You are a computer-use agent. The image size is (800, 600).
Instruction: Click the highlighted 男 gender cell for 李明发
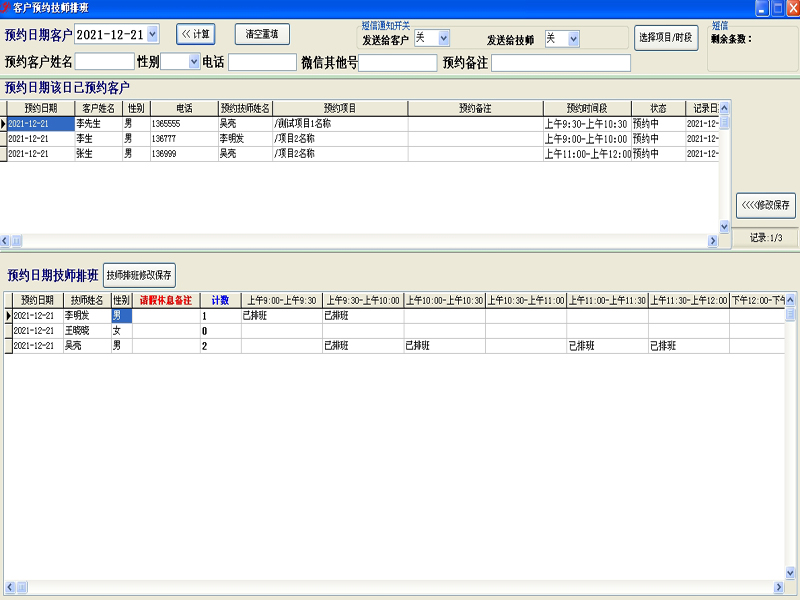pyautogui.click(x=122, y=316)
